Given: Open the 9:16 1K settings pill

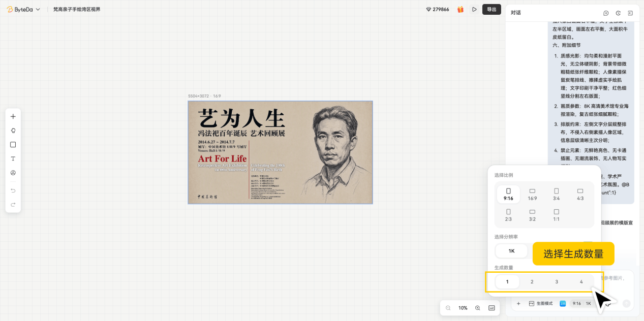Looking at the screenshot, I should coord(581,304).
